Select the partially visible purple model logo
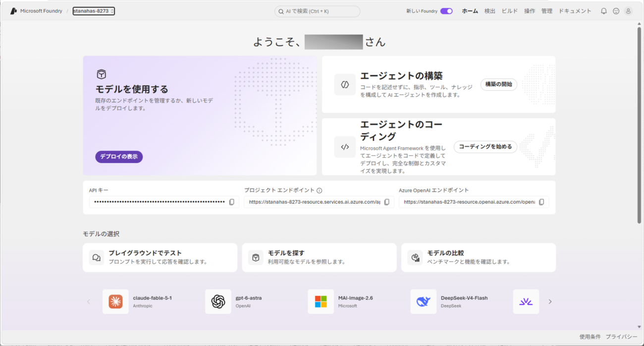This screenshot has width=644, height=346. pyautogui.click(x=526, y=301)
